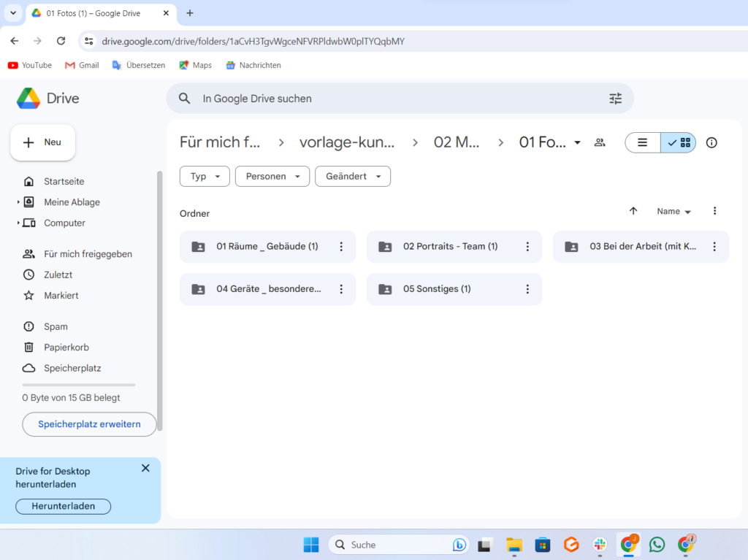Open WhatsApp from the taskbar
This screenshot has height=560, width=748.
[x=657, y=545]
